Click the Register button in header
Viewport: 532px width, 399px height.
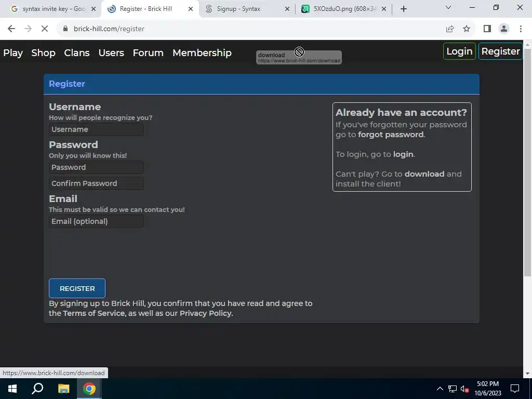click(500, 51)
